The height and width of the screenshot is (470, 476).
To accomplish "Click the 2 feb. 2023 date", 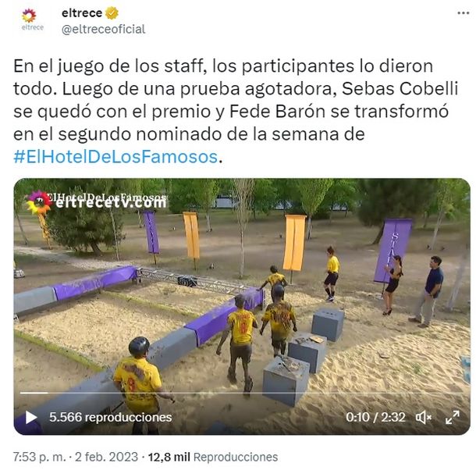I will tap(107, 457).
